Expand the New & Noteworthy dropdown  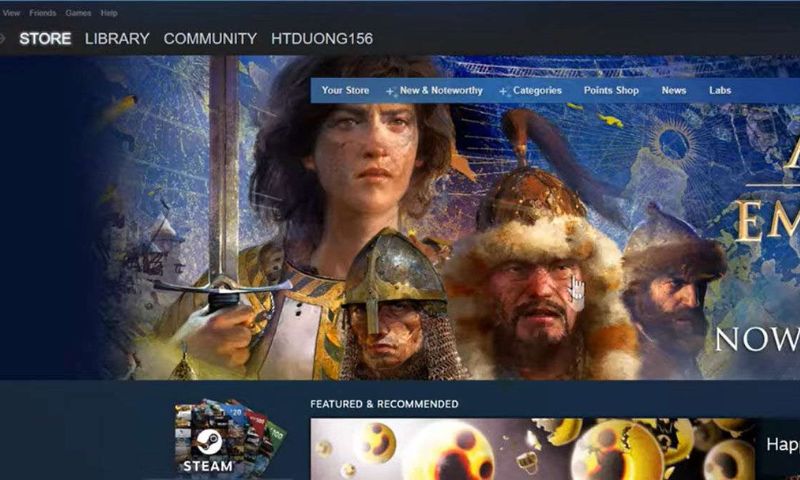tap(441, 90)
